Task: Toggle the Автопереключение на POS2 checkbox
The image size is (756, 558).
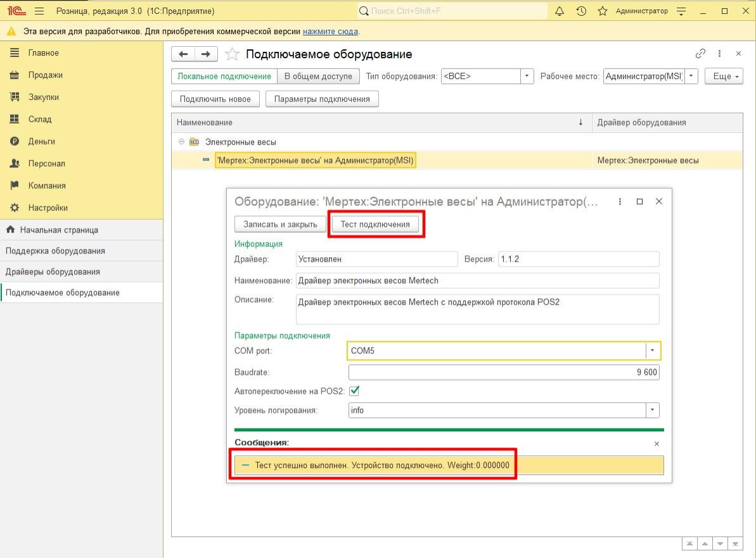Action: click(x=354, y=391)
